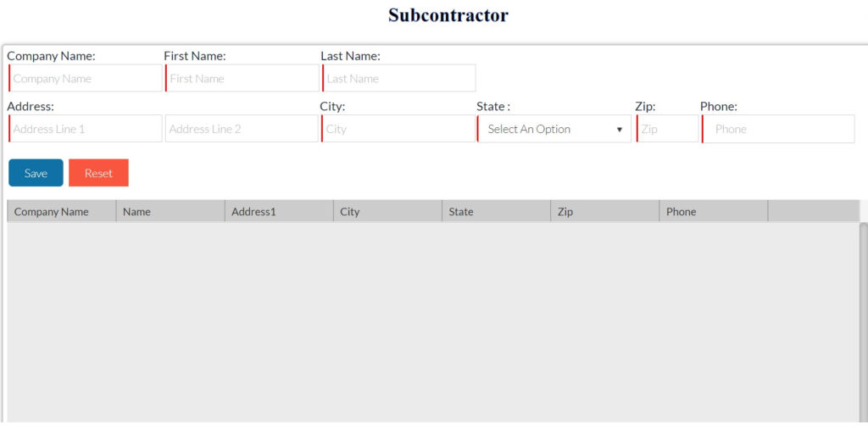Click the State dropdown arrow
868x428 pixels.
coord(620,130)
